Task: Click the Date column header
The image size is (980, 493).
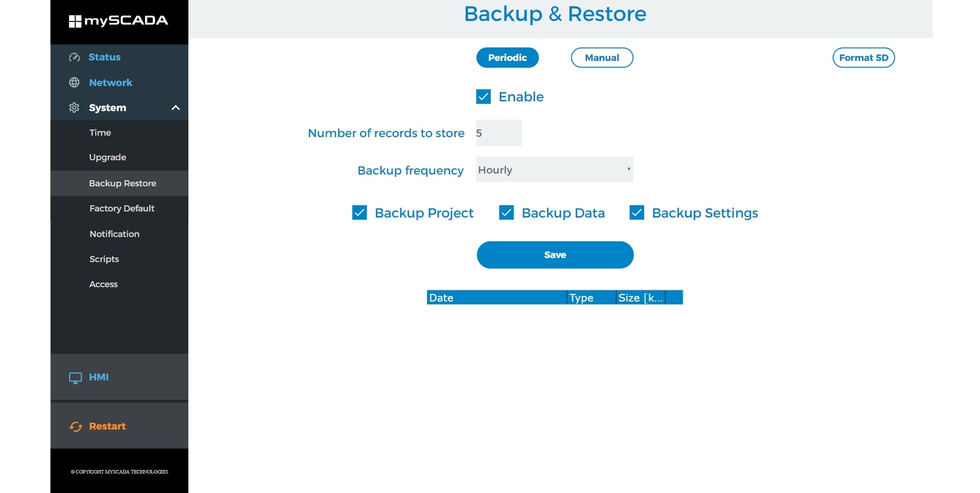Action: [x=497, y=297]
